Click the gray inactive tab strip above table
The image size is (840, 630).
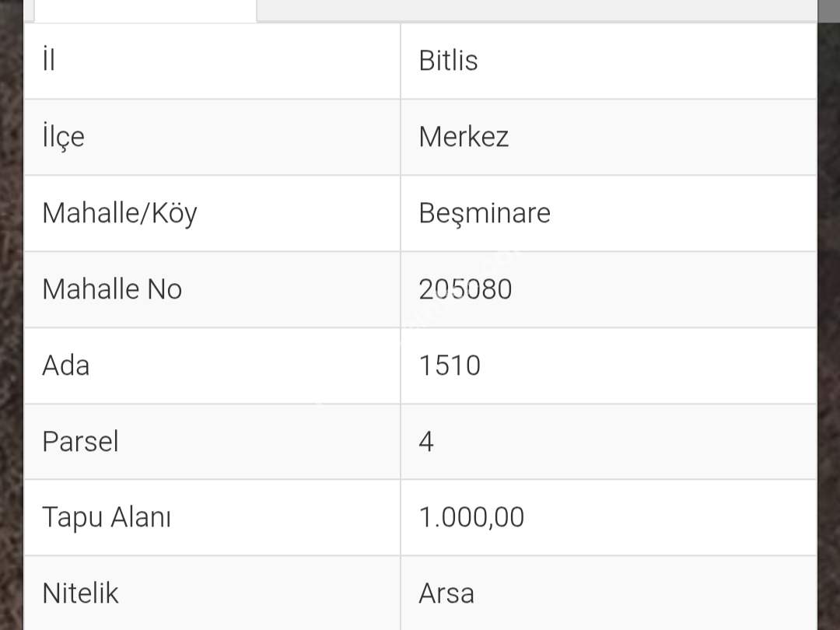pos(537,10)
